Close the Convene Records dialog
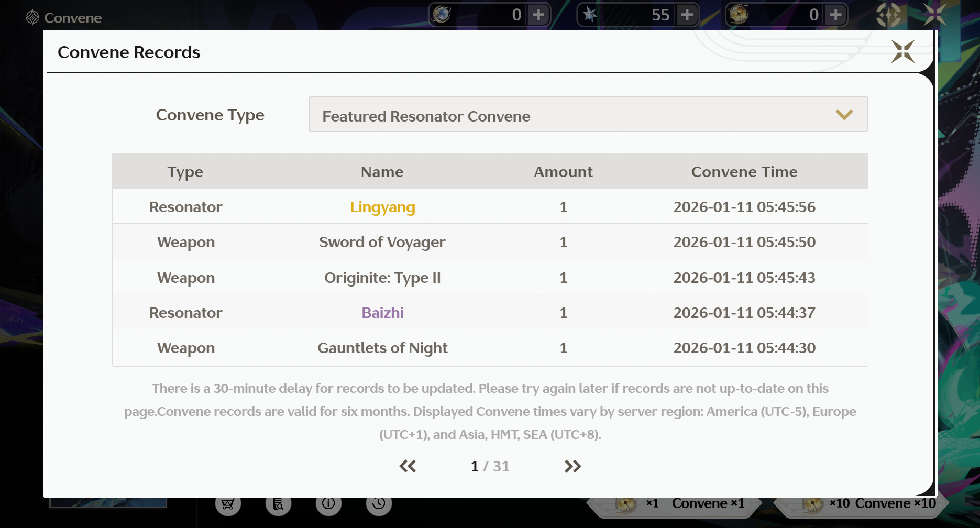The height and width of the screenshot is (528, 980). pyautogui.click(x=903, y=51)
